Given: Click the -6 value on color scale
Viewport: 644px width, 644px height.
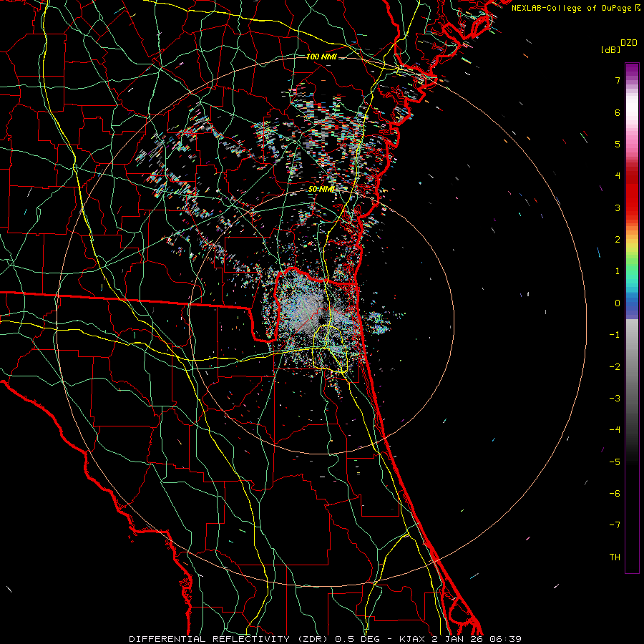Looking at the screenshot, I should [x=615, y=494].
